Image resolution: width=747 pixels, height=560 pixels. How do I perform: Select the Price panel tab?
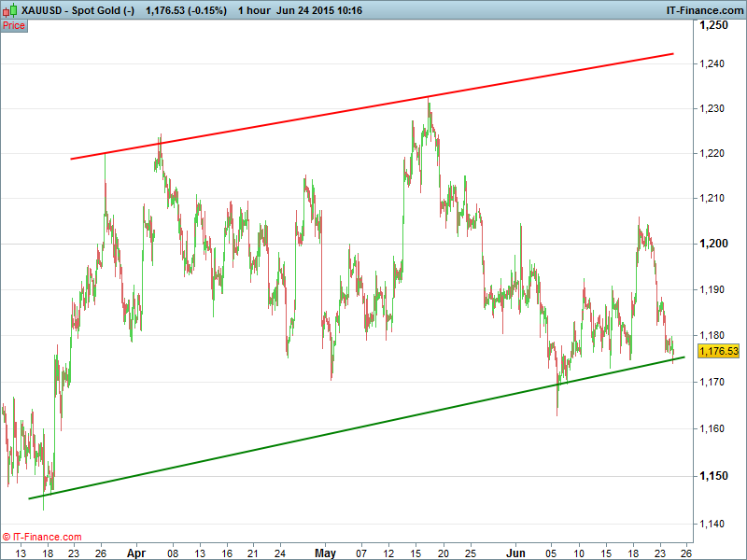(14, 25)
